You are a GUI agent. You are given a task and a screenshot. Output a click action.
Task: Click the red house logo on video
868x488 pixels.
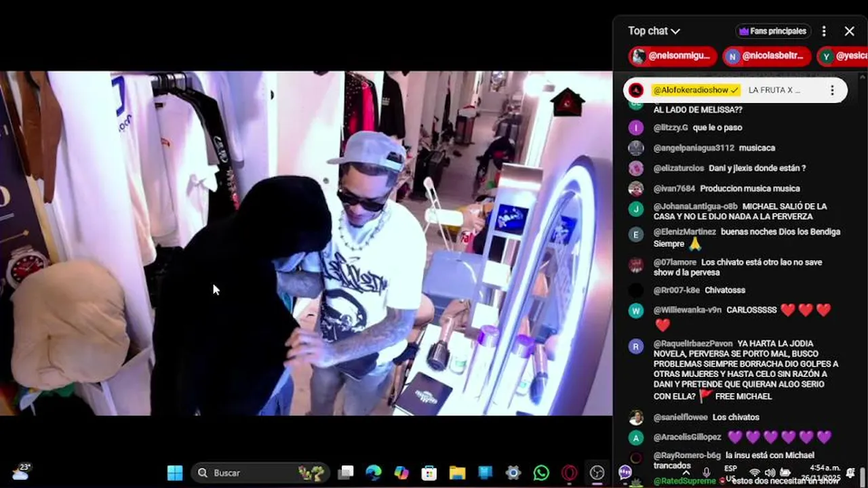(x=568, y=102)
